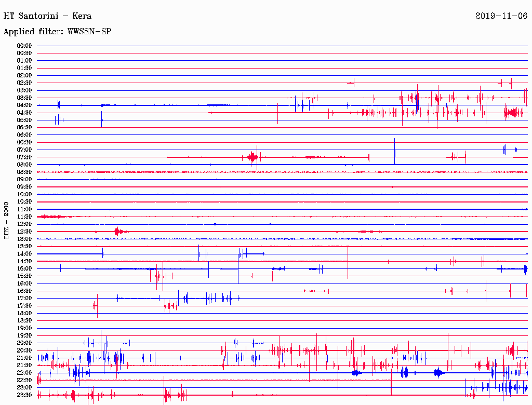Select the 23:30 time label
The image size is (532, 405).
pyautogui.click(x=24, y=395)
